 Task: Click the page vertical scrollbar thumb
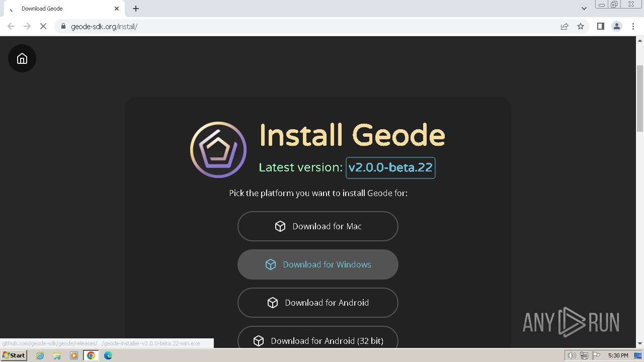pos(640,99)
